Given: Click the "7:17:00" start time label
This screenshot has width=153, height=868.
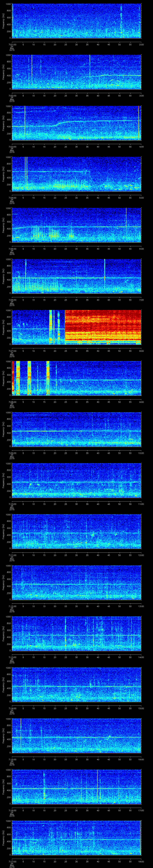Looking at the screenshot, I should 12,861.
